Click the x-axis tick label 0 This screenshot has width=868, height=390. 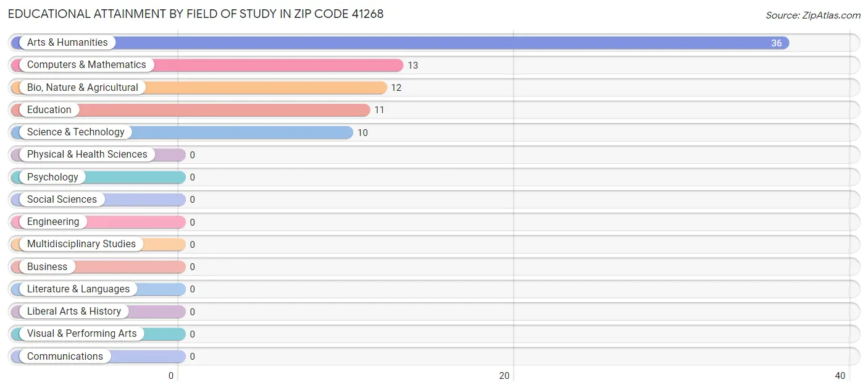pos(171,376)
